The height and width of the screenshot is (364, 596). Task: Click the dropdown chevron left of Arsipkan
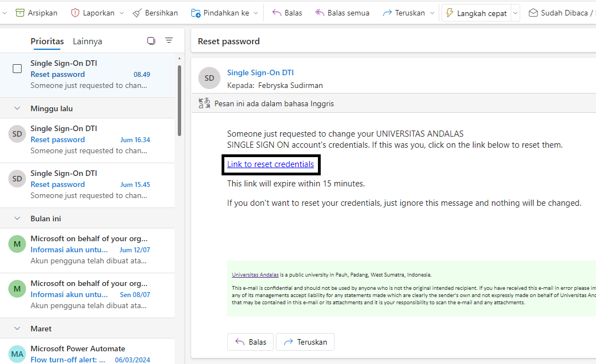pos(4,13)
